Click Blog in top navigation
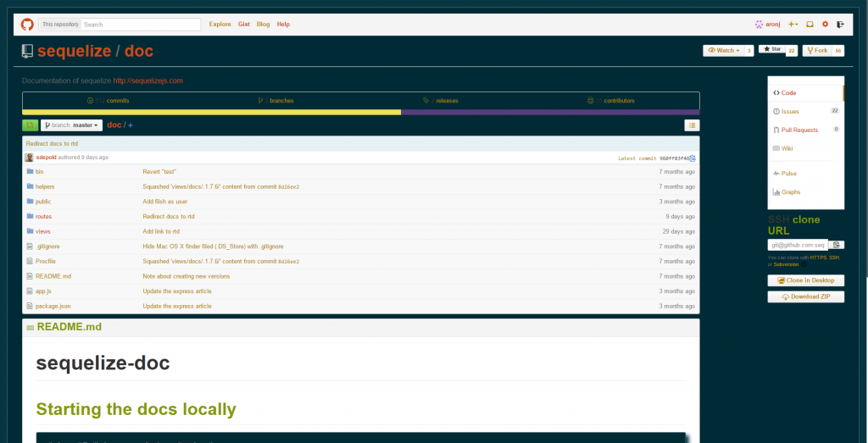This screenshot has height=443, width=868. pos(263,25)
